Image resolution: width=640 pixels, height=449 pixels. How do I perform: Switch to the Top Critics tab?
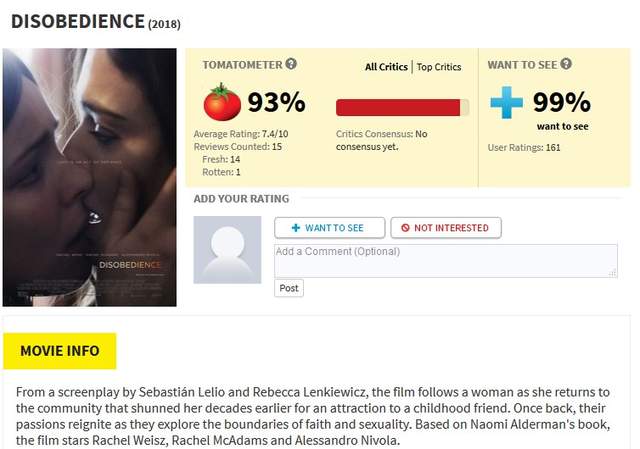click(x=439, y=67)
